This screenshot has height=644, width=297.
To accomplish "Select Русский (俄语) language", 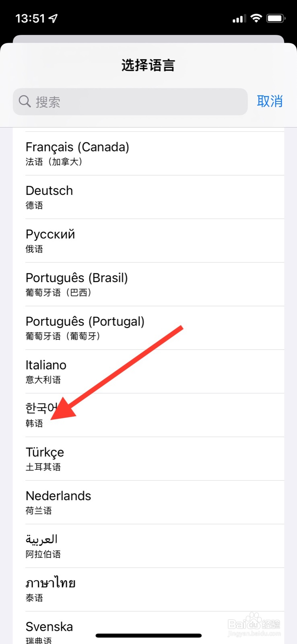I will (148, 241).
